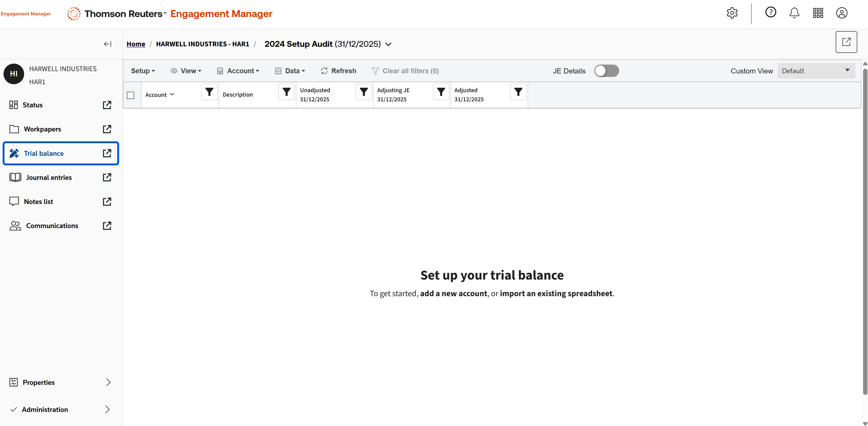Click the Home breadcrumb link
Image resolution: width=868 pixels, height=426 pixels.
136,44
